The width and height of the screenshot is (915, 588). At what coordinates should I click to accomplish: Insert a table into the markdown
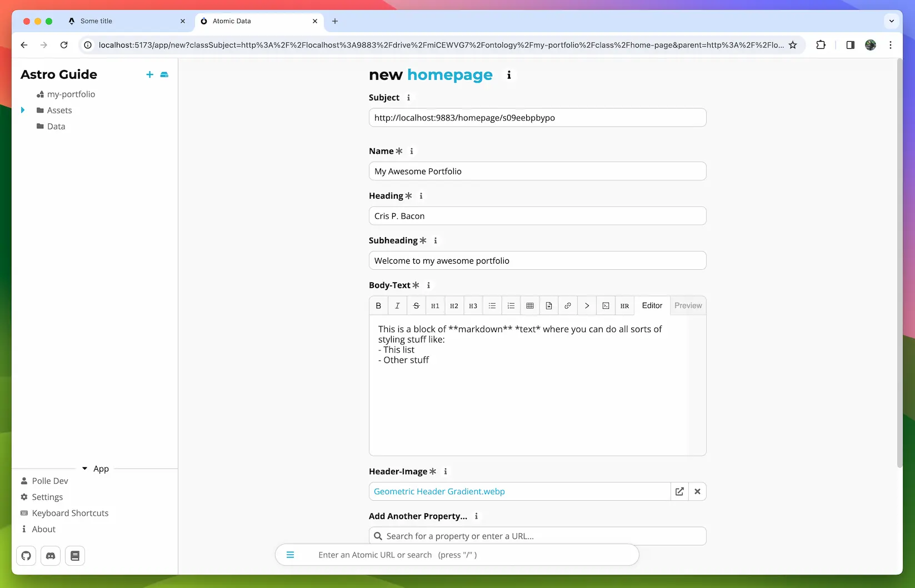[529, 306]
